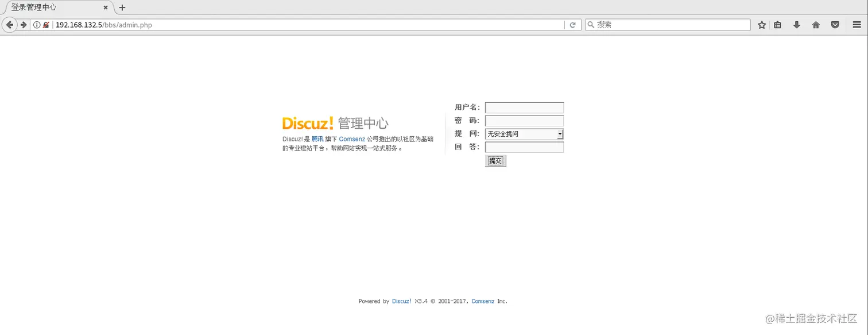Submit login with the 提交 button
868x335 pixels.
pos(495,161)
